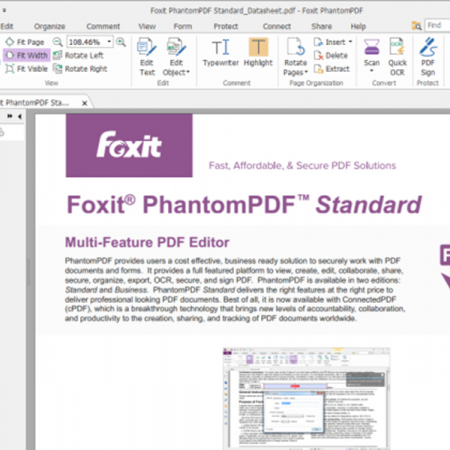Click the embedded application screenshot thumbnail
Screen dimensions: 450x450
[x=306, y=398]
